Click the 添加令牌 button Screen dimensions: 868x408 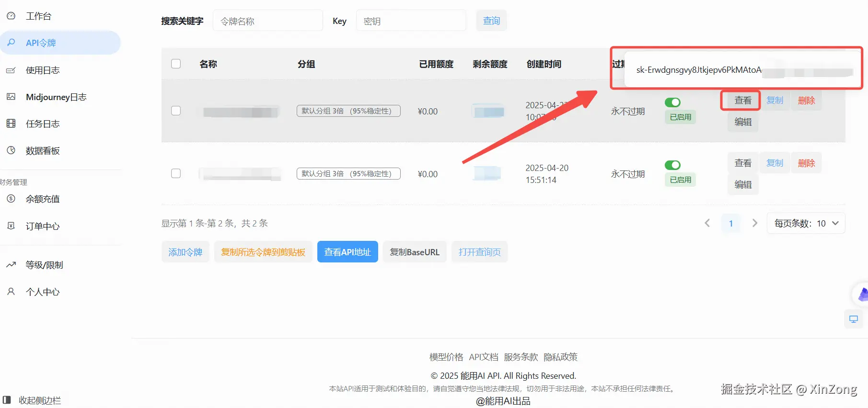185,252
